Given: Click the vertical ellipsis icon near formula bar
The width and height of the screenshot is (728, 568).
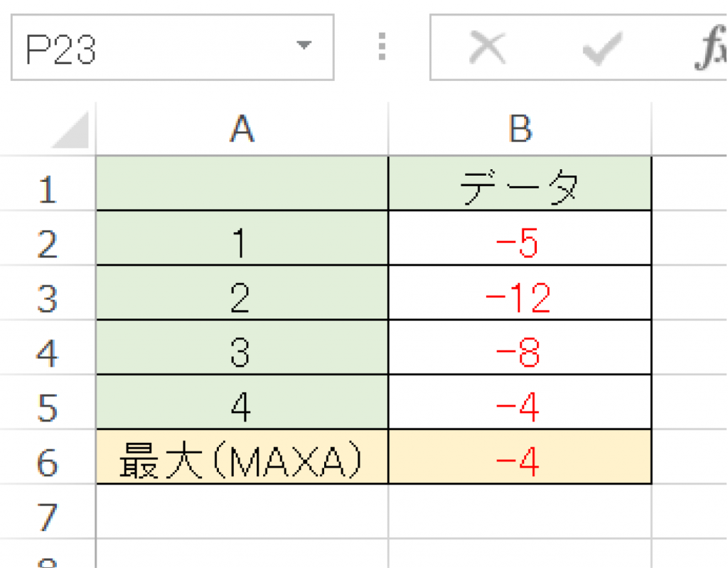Looking at the screenshot, I should (382, 46).
